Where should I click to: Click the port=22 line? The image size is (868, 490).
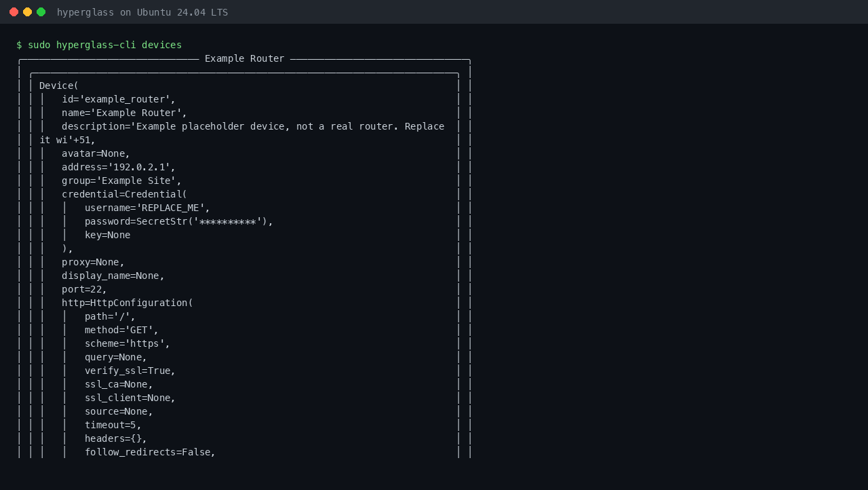84,289
